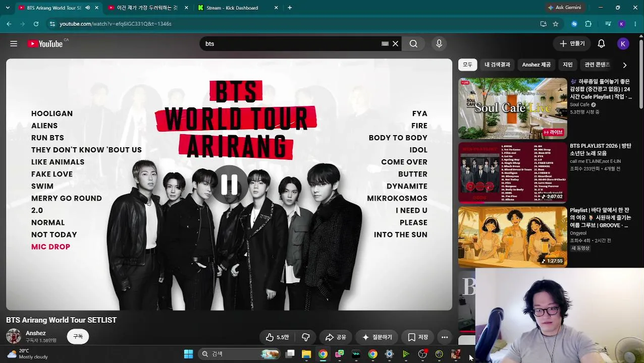Image resolution: width=644 pixels, height=363 pixels.
Task: Open Task View on the taskbar
Action: (x=290, y=354)
